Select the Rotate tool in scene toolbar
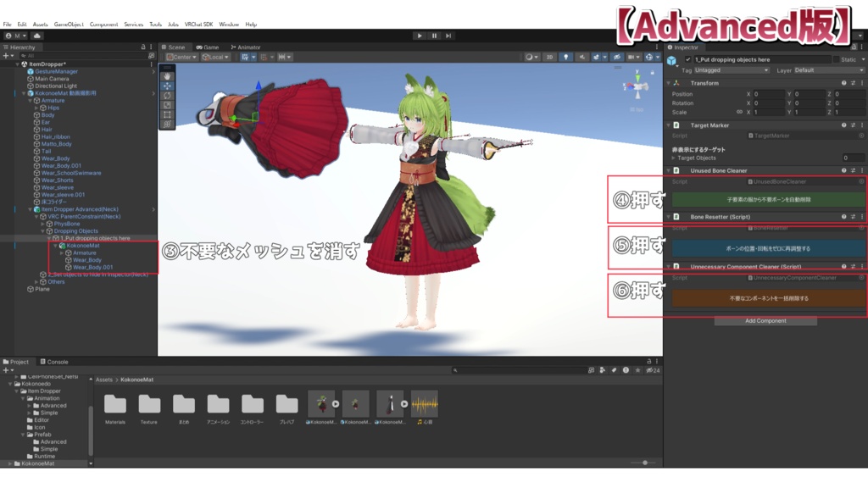This screenshot has height=488, width=868. [x=167, y=95]
